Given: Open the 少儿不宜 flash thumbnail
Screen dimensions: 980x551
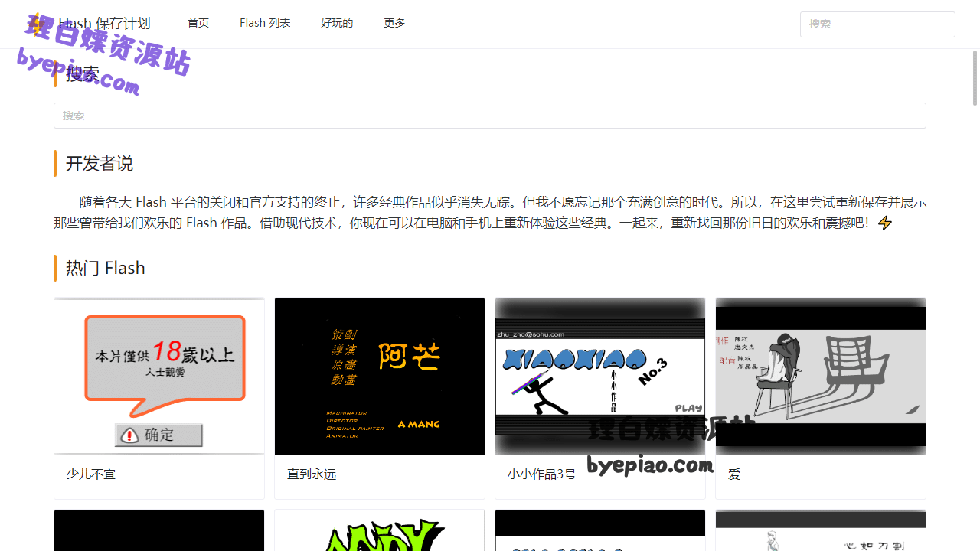Looking at the screenshot, I should pyautogui.click(x=159, y=377).
